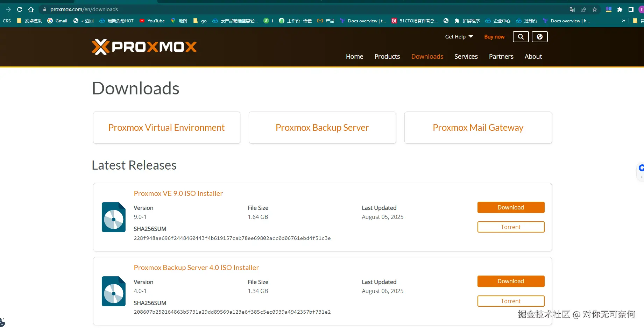
Task: Toggle the browser side panel
Action: point(631,9)
